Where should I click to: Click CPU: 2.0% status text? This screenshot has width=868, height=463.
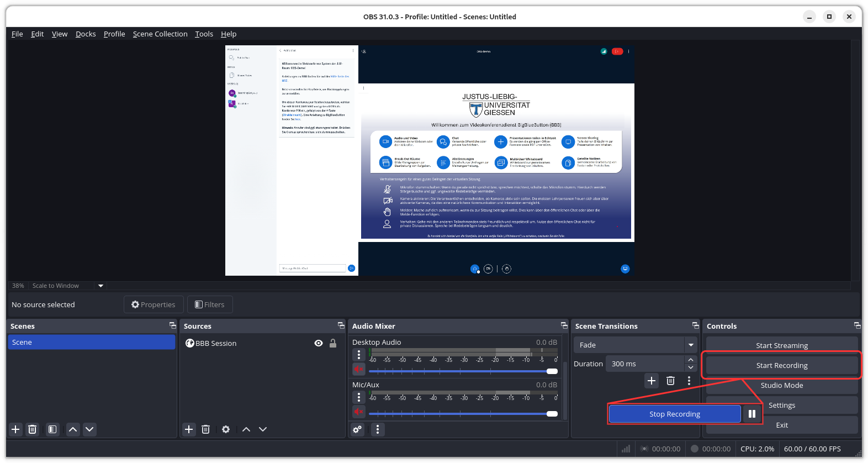[x=757, y=449]
